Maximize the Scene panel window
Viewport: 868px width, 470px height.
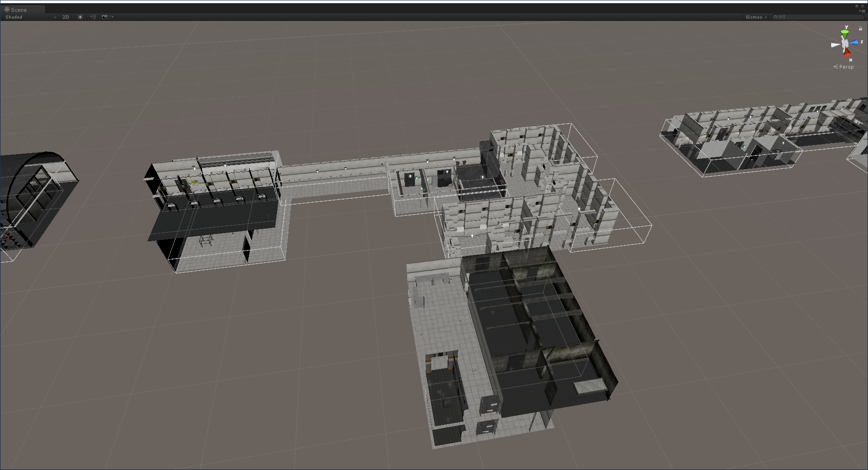coord(857,6)
